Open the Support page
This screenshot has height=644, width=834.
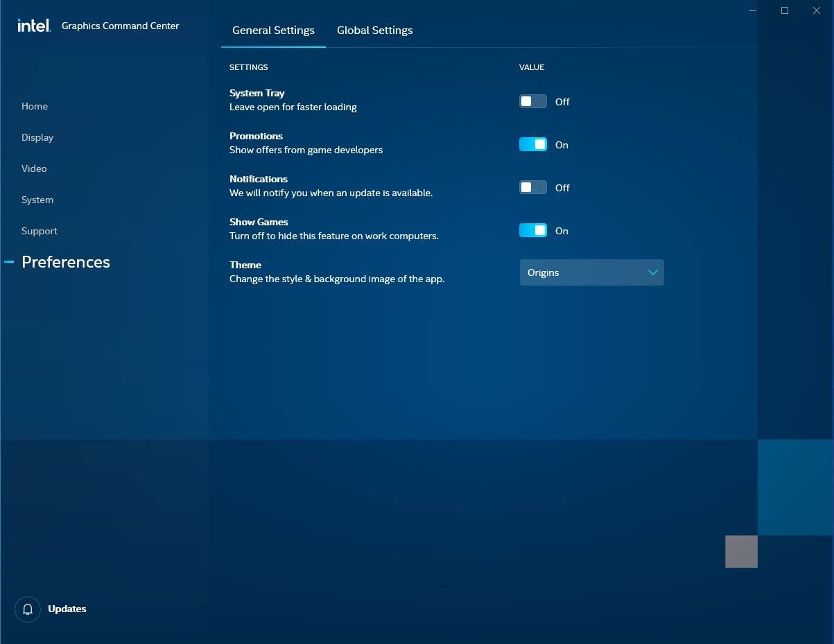(x=40, y=231)
